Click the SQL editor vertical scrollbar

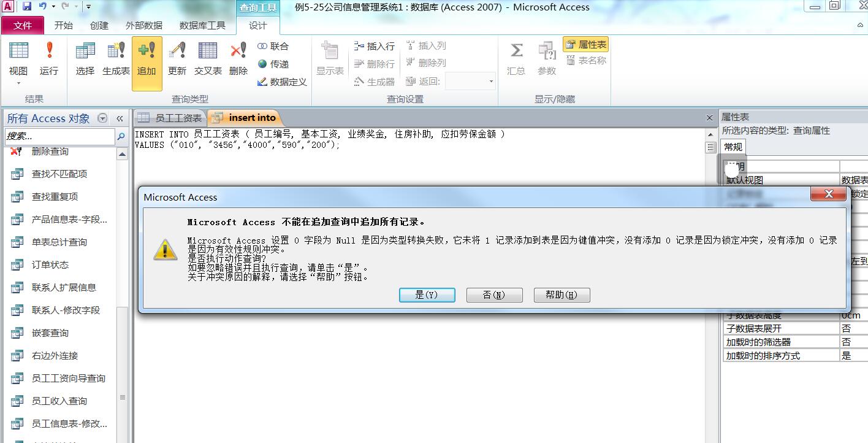coord(711,285)
